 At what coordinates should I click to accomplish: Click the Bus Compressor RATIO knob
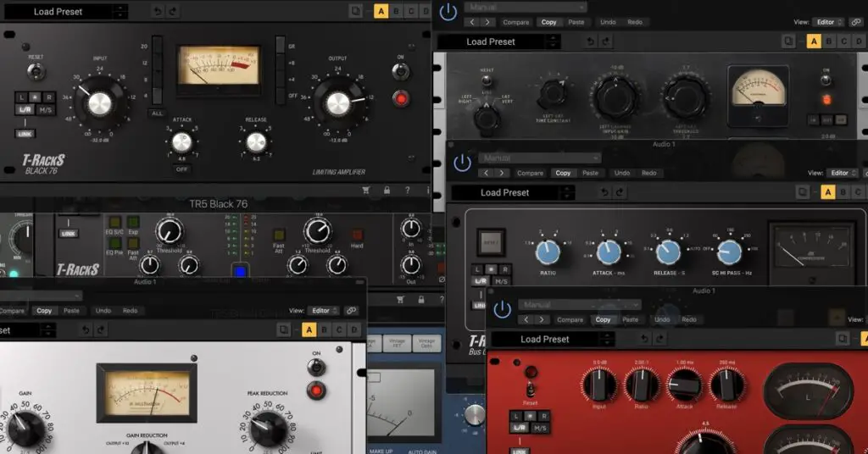(x=548, y=252)
